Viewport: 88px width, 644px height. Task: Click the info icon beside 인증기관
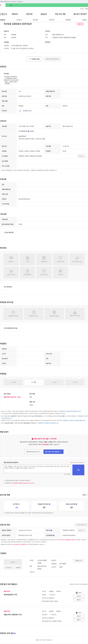pos(52,530)
